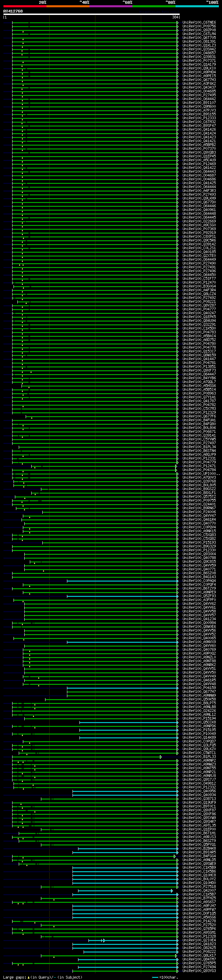Select truncated UniRef100_UPI000.. label

[201, 473]
